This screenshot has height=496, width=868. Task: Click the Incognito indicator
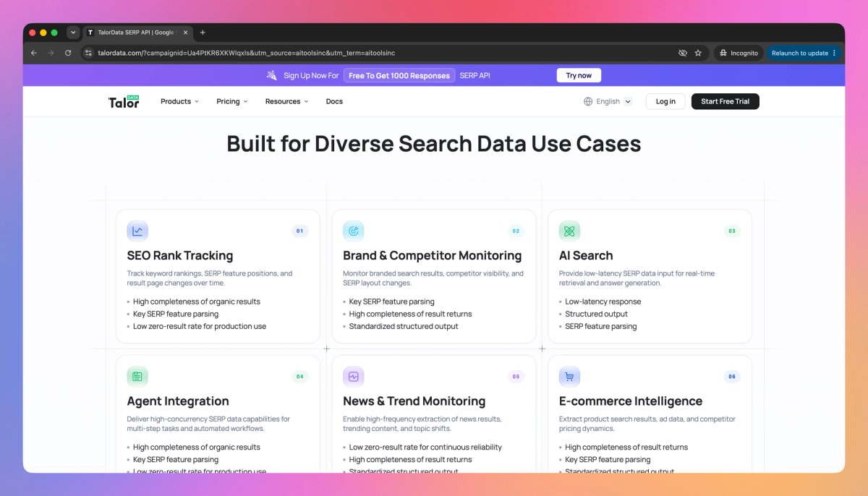tap(738, 53)
